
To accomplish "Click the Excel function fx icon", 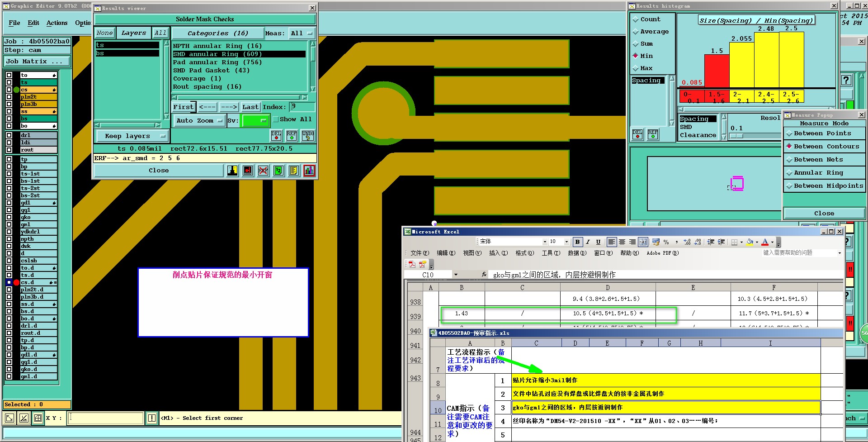I will click(x=484, y=275).
